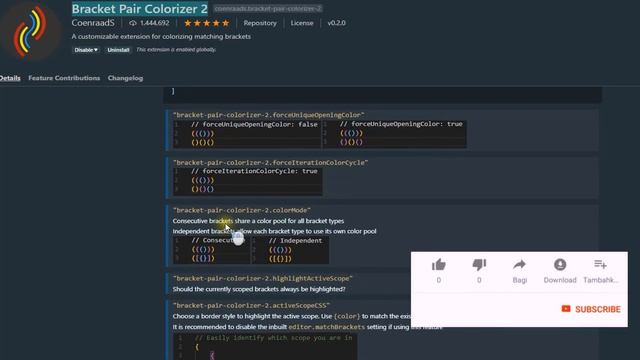Switch to the Feature Contributions tab
The width and height of the screenshot is (640, 360).
64,78
